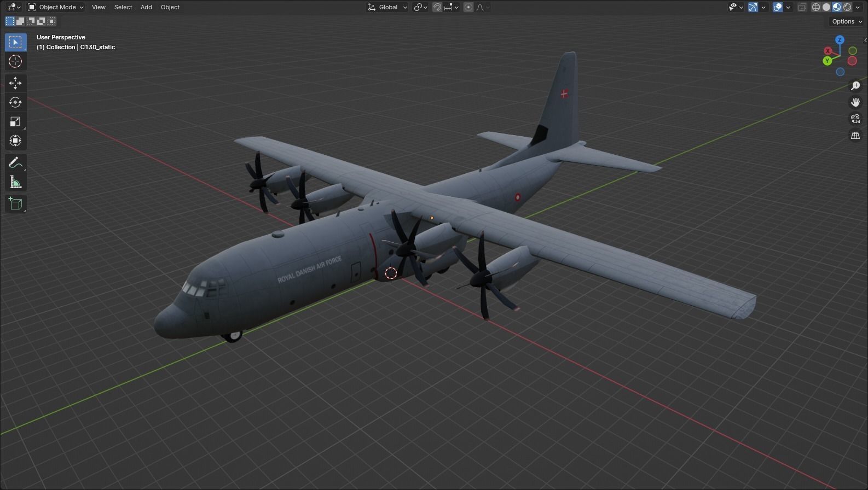Open the gizmo options dropdown arrow

763,7
